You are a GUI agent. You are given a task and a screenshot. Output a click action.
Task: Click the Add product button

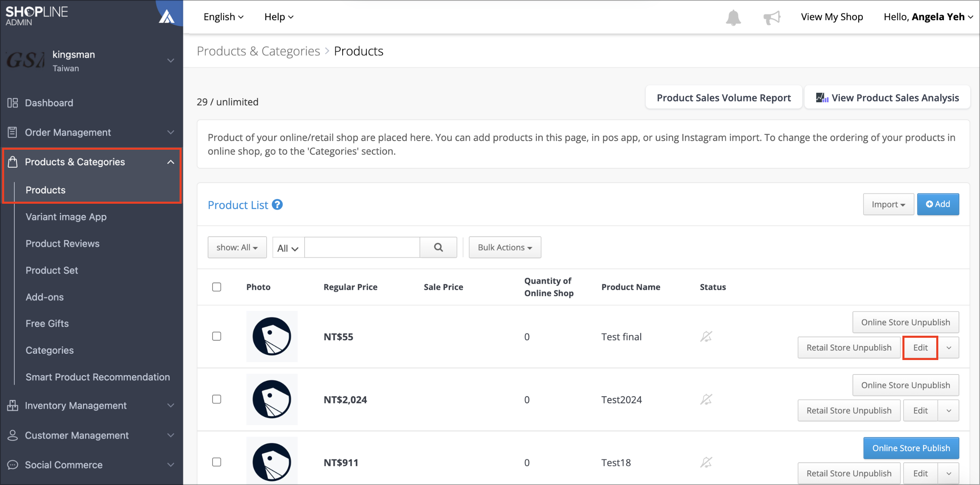coord(938,204)
